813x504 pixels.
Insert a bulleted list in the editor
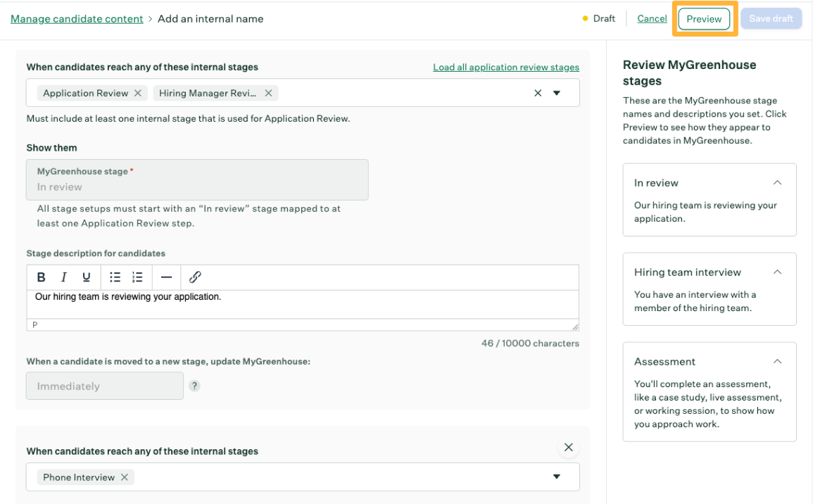click(x=115, y=277)
